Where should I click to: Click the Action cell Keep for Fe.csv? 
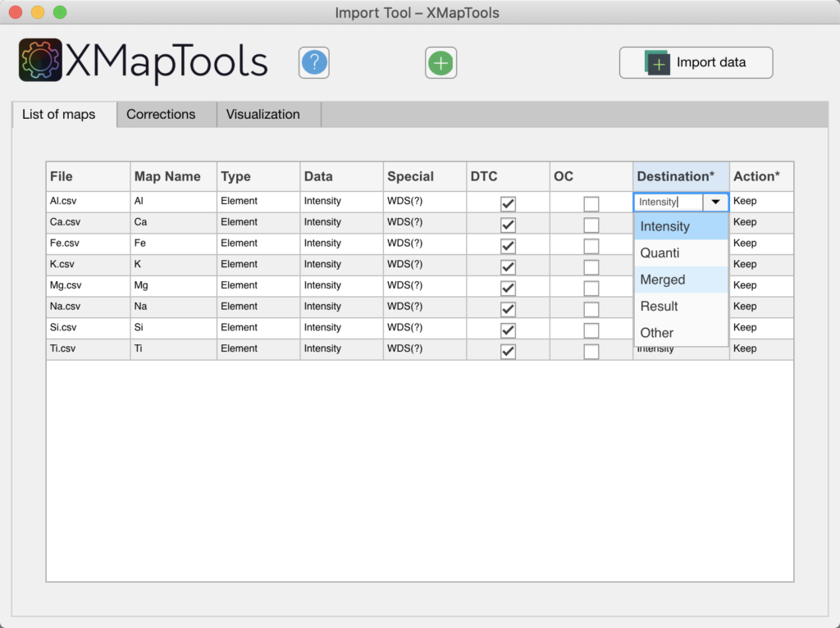(x=761, y=243)
